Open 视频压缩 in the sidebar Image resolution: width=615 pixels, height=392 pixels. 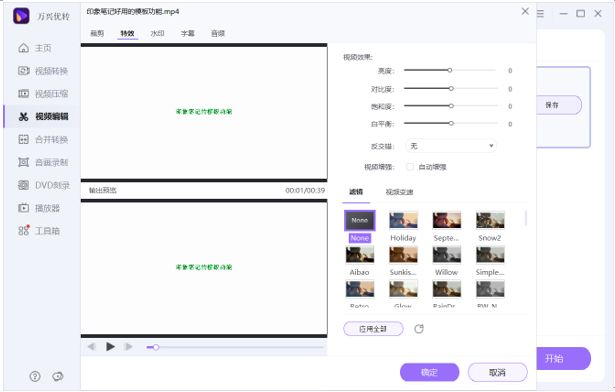43,94
